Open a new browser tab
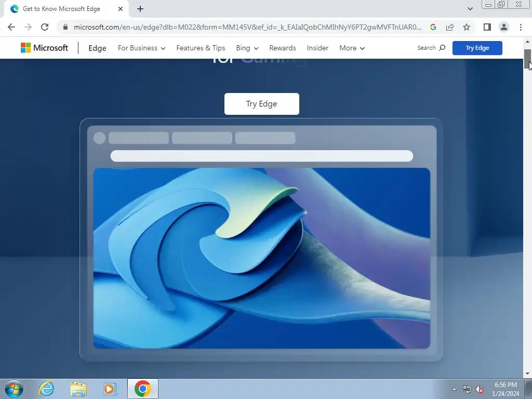 (x=140, y=9)
